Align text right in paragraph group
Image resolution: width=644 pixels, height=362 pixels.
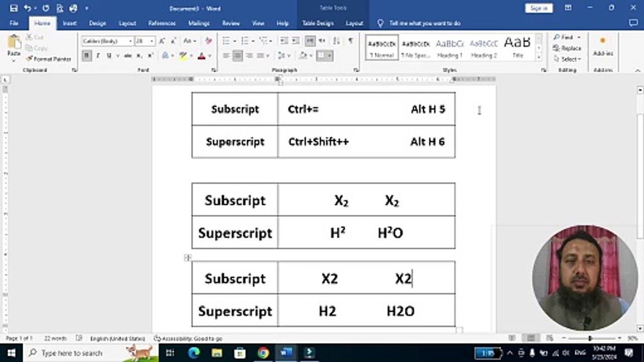(249, 56)
